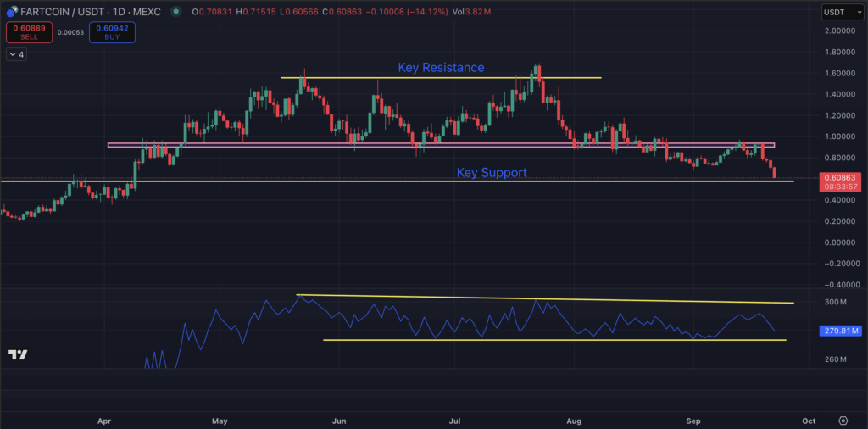Click the latest red candle near support
This screenshot has width=868, height=429.
(774, 172)
